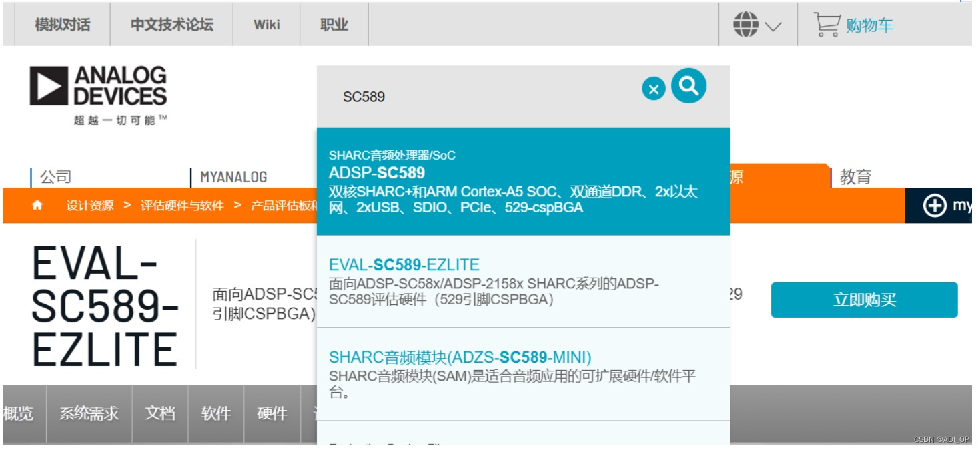Screen dimensions: 980x450
Task: Switch to the 硬件 tab
Action: (272, 413)
